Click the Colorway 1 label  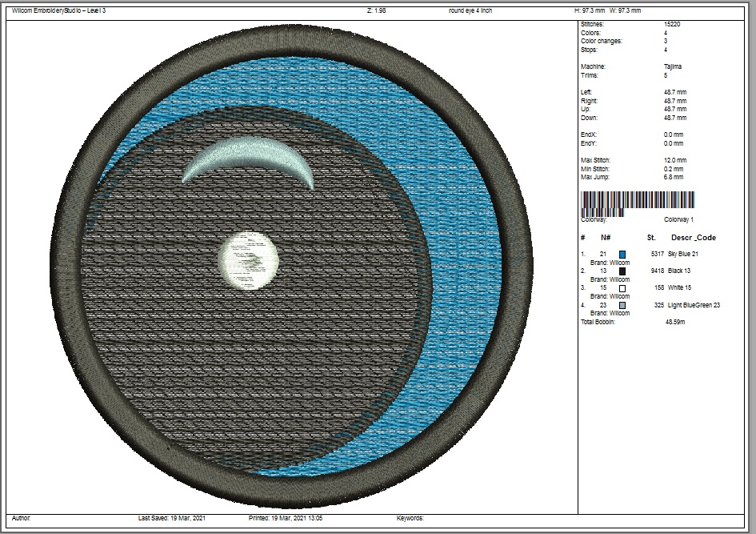678,219
